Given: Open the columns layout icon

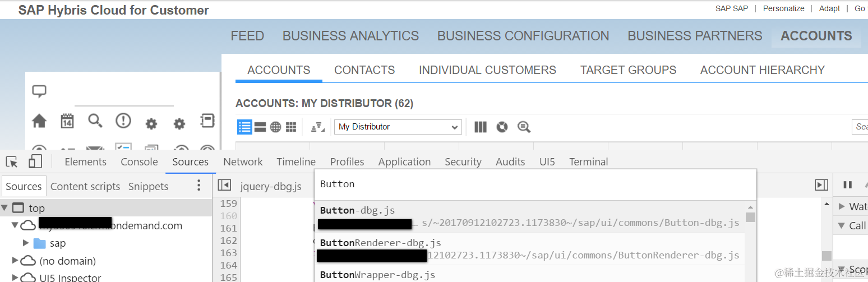Looking at the screenshot, I should 481,127.
